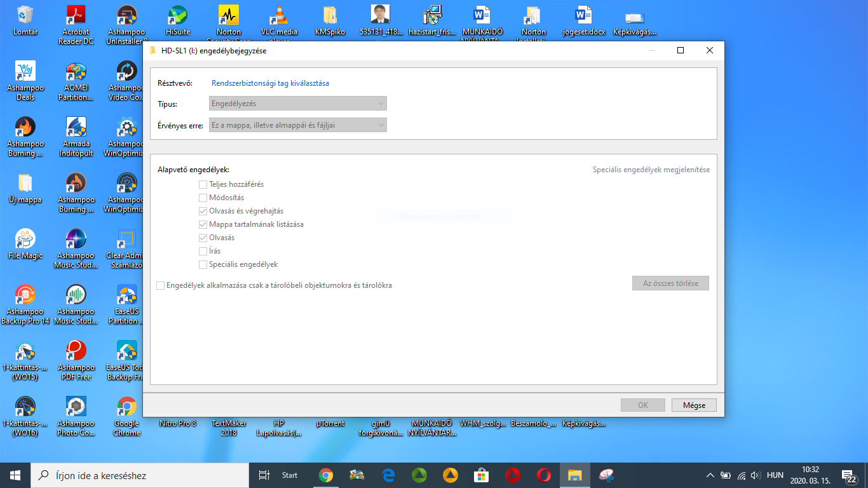The height and width of the screenshot is (488, 868).
Task: Show hidden icons tray chevron
Action: (711, 475)
